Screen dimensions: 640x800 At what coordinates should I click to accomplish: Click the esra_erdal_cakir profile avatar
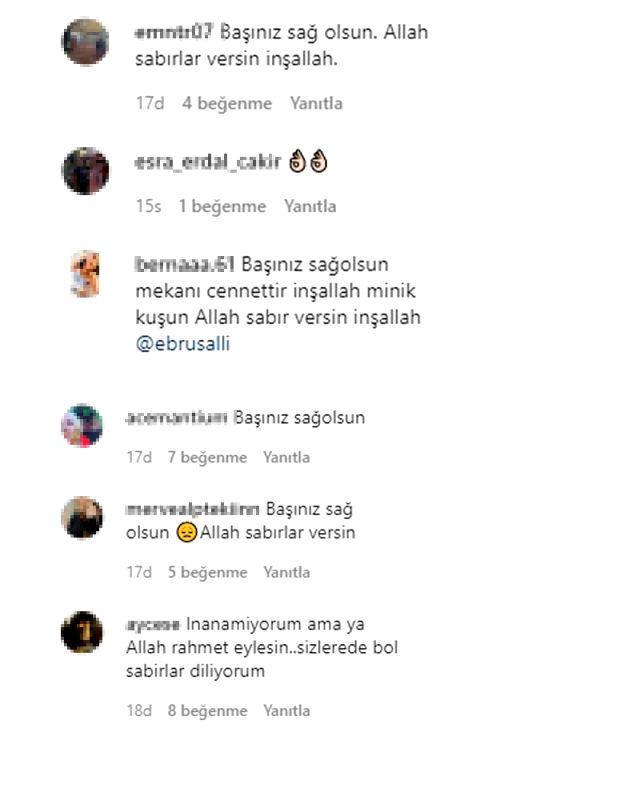pyautogui.click(x=85, y=171)
